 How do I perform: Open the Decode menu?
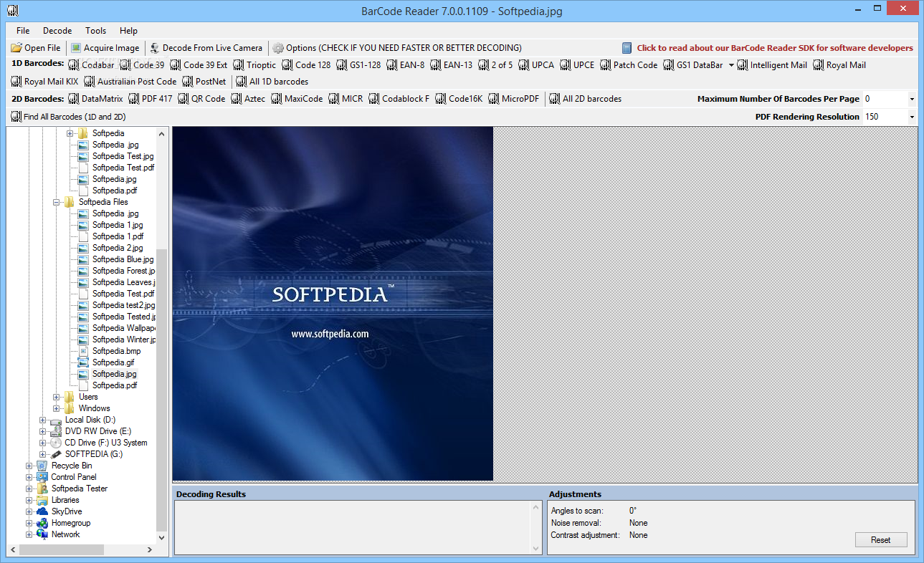point(57,31)
